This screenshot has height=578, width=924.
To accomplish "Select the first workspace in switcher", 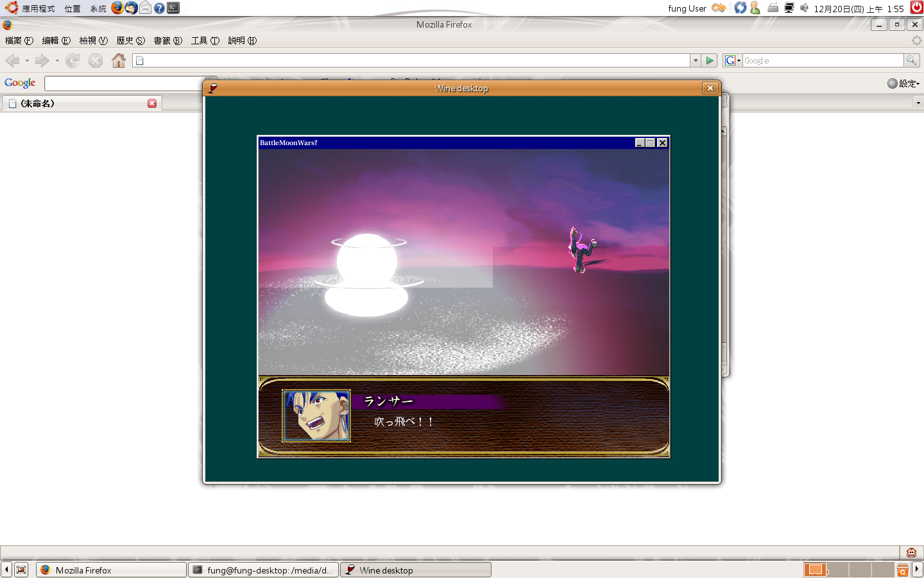I will (x=814, y=570).
